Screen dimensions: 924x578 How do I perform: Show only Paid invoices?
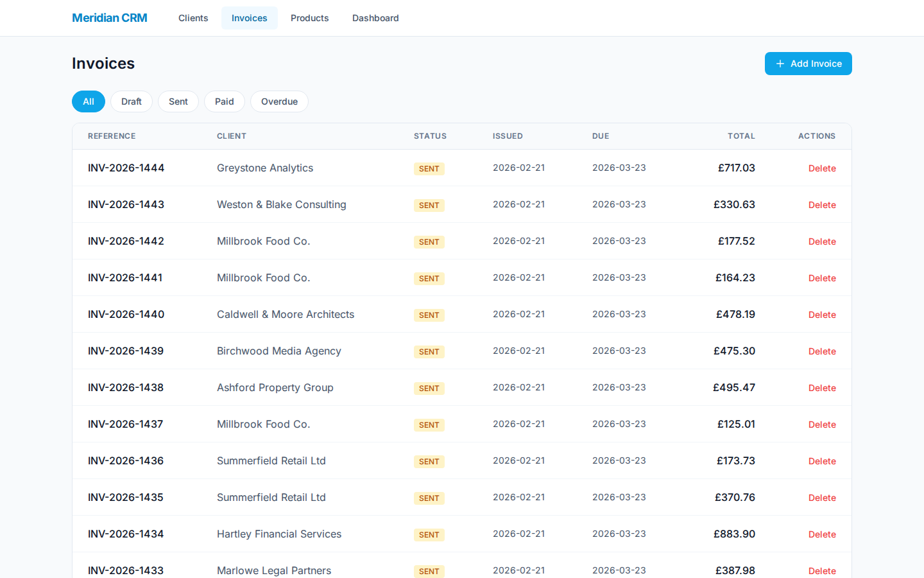click(x=225, y=101)
